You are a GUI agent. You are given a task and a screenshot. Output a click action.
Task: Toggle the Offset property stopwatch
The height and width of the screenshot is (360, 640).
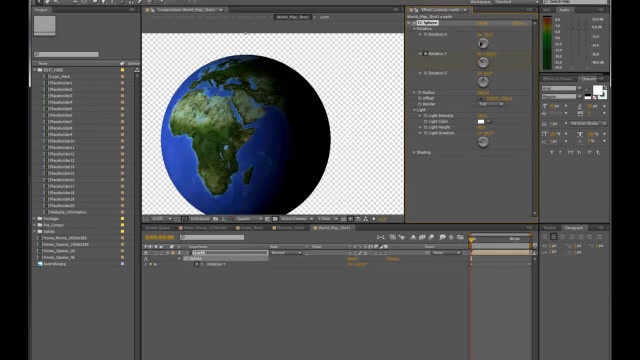(420, 98)
